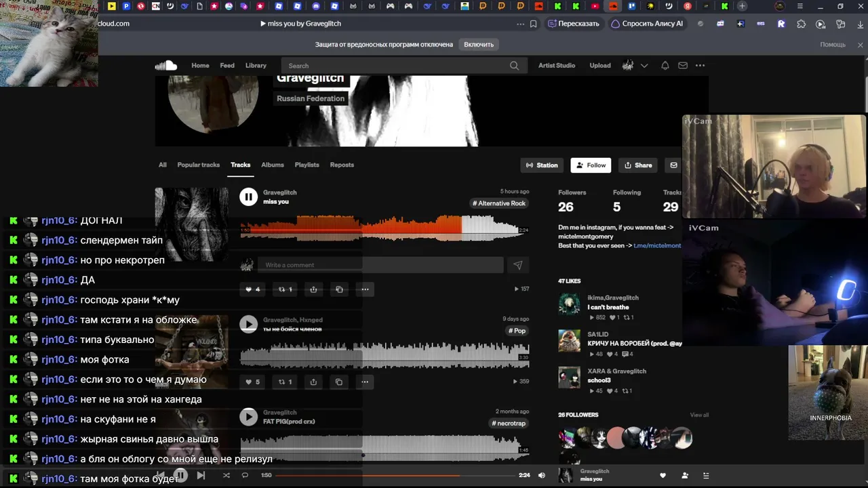Open the header three-dots more menu
This screenshot has height=488, width=868.
pos(701,66)
